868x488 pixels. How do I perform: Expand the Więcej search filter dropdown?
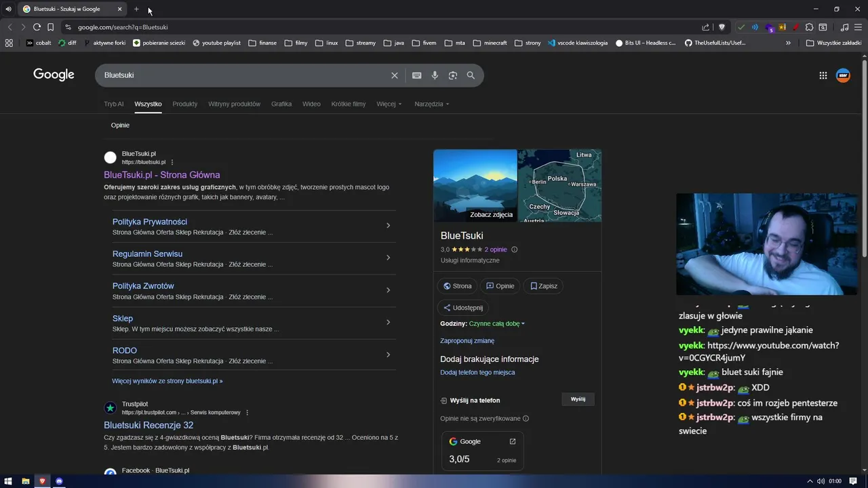coord(389,104)
